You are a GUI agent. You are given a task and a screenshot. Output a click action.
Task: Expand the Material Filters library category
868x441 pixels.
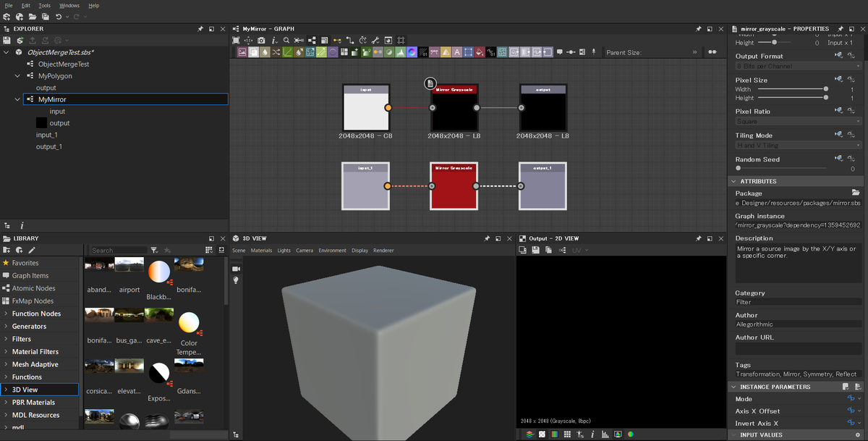tap(7, 352)
